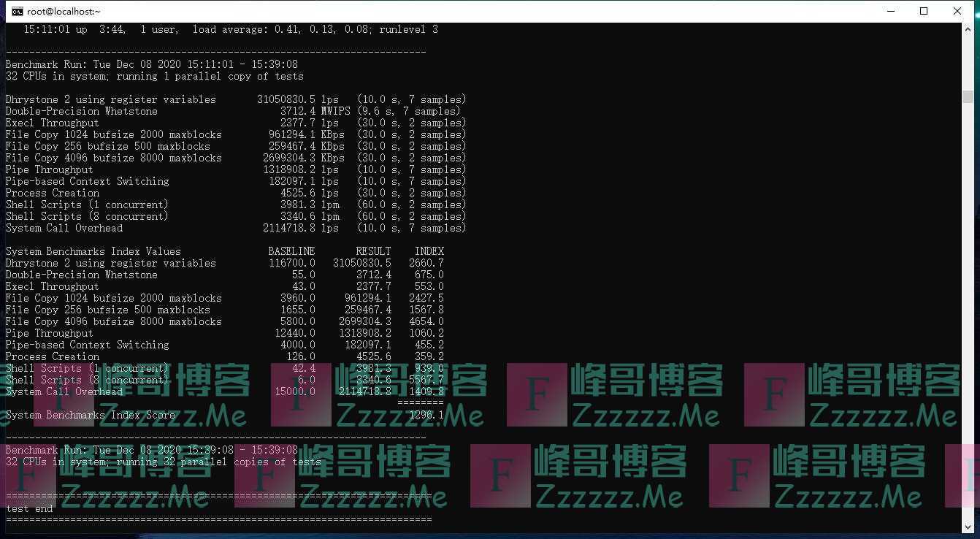Click the console icon in title bar

(x=17, y=11)
